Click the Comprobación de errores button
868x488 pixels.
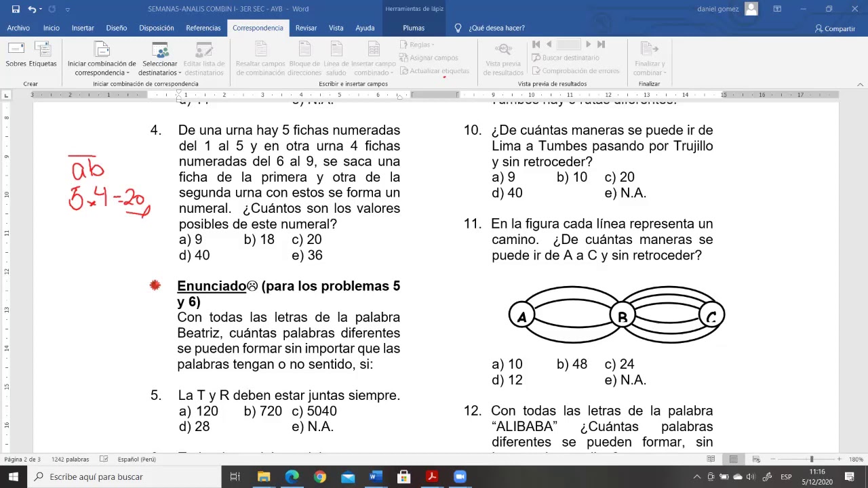[576, 70]
